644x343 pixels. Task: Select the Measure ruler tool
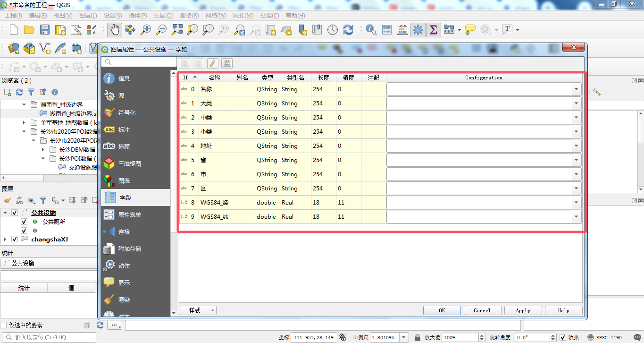(x=449, y=30)
